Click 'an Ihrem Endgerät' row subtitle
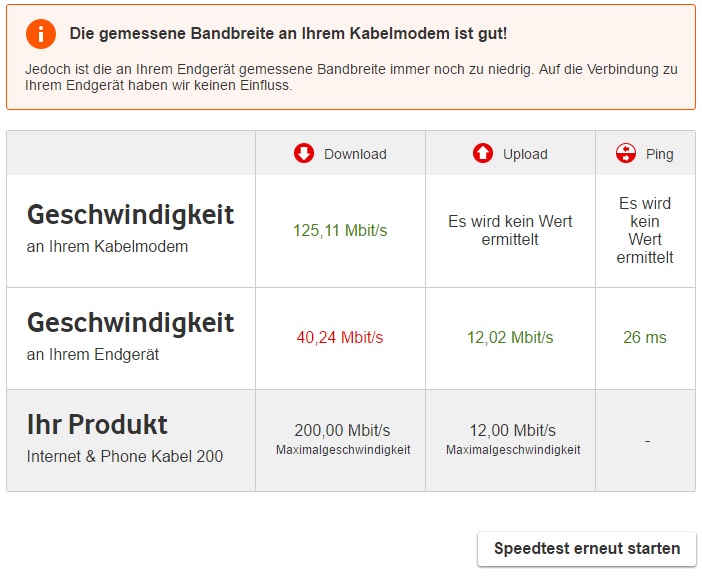702x576 pixels. pyautogui.click(x=93, y=354)
